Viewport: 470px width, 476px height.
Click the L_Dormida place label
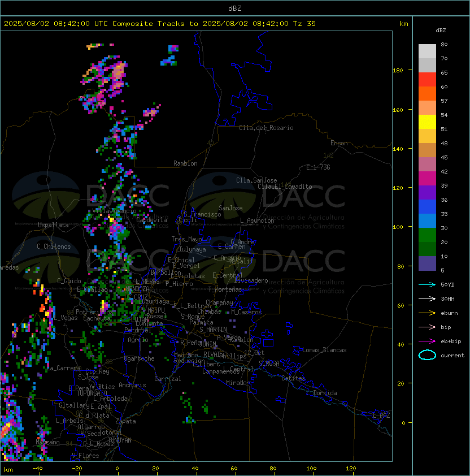(321, 393)
